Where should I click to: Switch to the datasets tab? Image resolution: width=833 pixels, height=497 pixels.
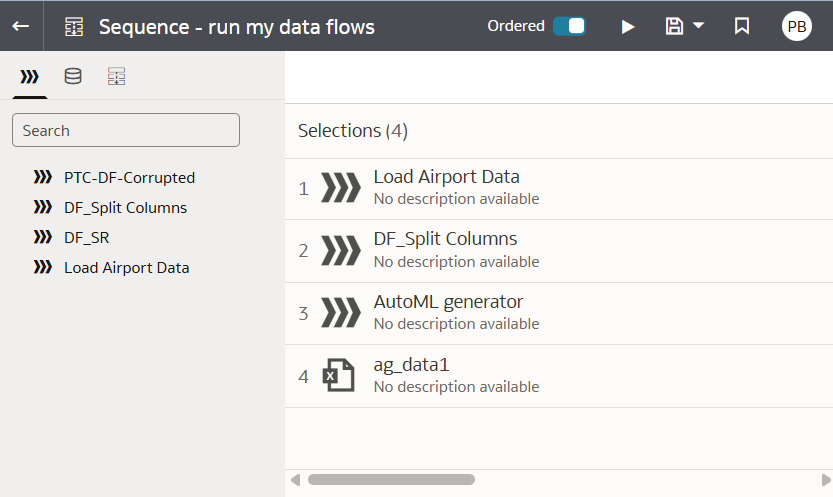tap(73, 77)
